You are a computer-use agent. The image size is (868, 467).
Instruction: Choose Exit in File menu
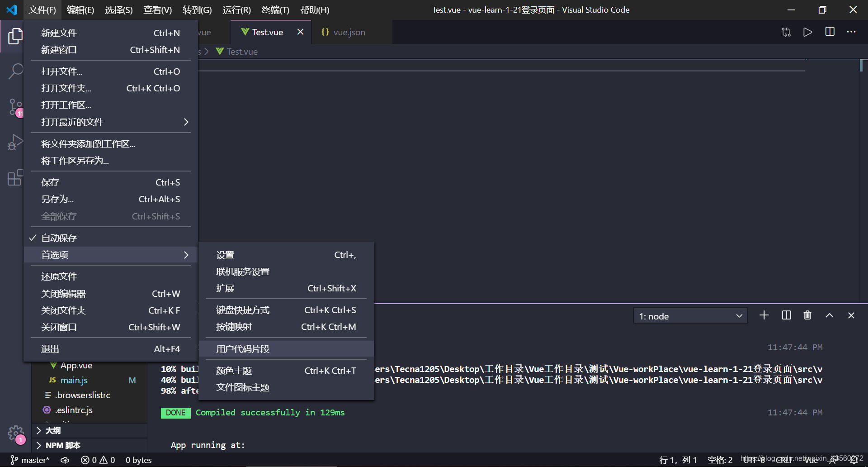(x=111, y=349)
